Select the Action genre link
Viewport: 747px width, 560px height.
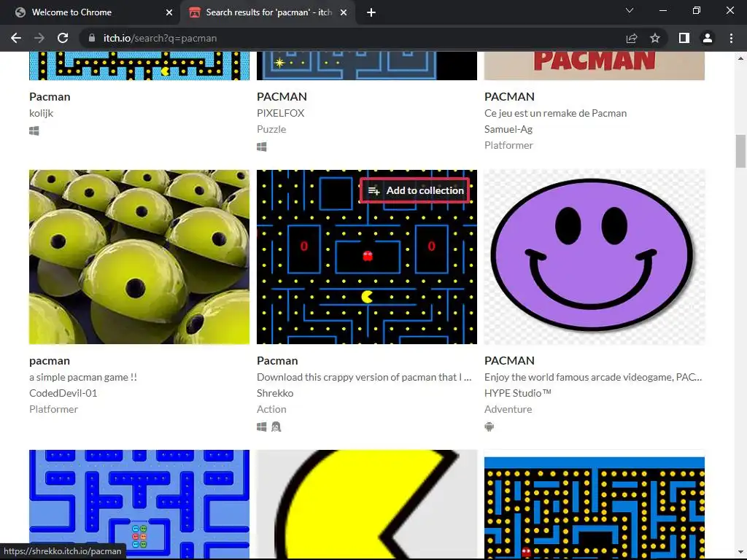(x=271, y=410)
